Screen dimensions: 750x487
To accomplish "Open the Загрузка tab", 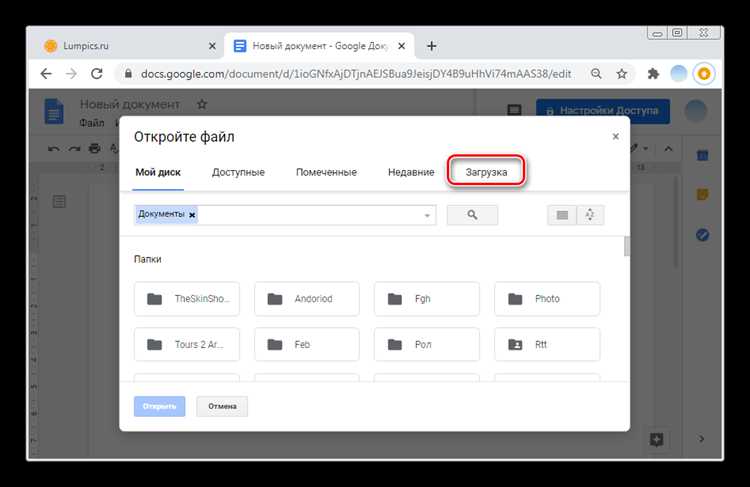I will coord(486,172).
